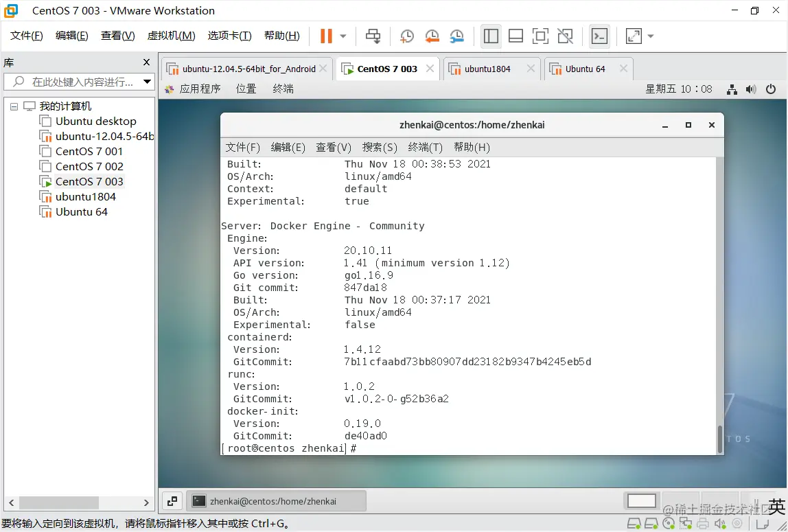The width and height of the screenshot is (788, 532).
Task: Enter full screen mode
Action: (x=540, y=36)
